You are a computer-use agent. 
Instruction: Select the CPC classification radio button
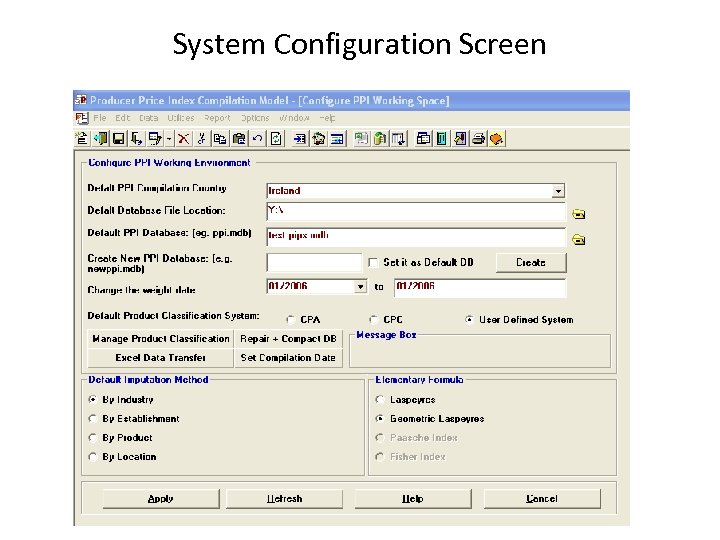click(x=373, y=320)
